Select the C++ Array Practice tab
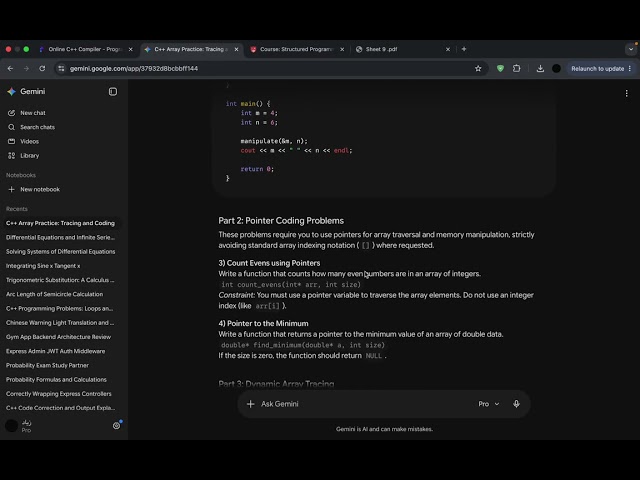 click(x=191, y=49)
